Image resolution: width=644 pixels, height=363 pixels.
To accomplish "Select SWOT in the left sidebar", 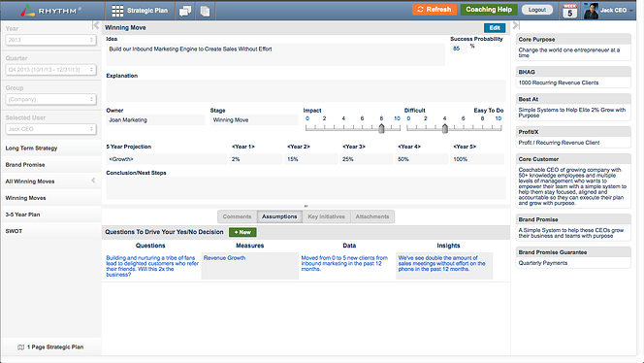I will click(14, 231).
